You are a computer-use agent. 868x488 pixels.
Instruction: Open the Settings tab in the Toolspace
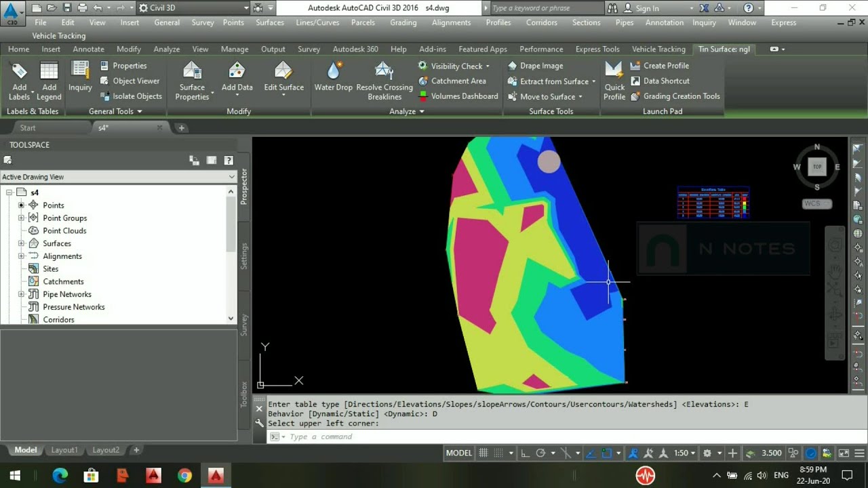coord(244,256)
